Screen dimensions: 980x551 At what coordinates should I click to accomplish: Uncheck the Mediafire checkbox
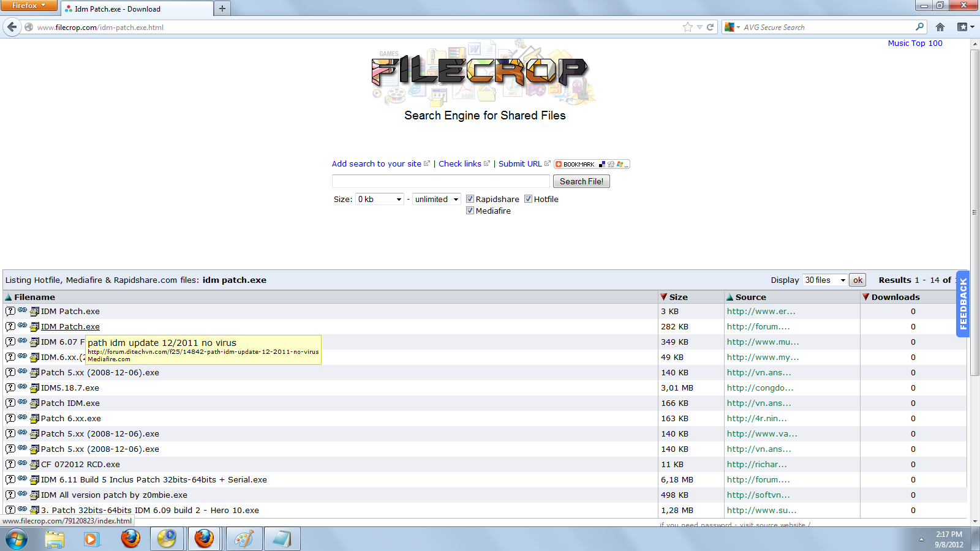click(470, 211)
